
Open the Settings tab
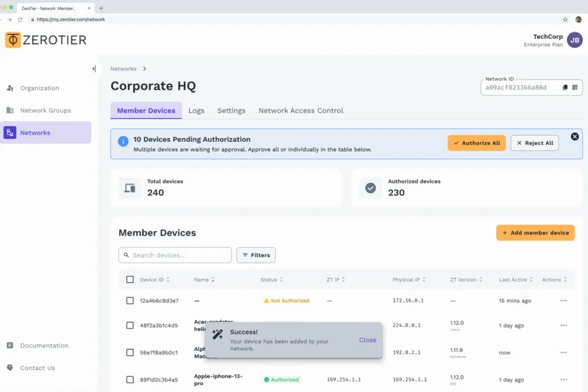[x=232, y=110]
